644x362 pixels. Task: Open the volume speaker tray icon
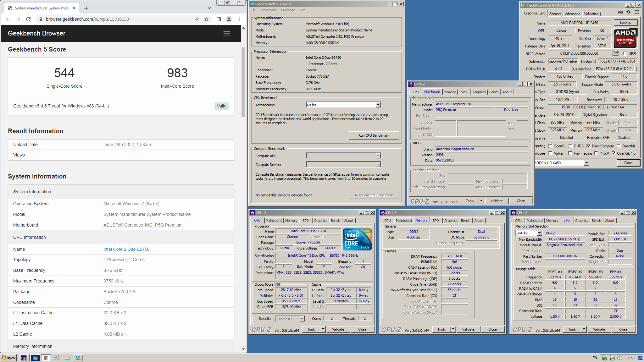point(619,358)
